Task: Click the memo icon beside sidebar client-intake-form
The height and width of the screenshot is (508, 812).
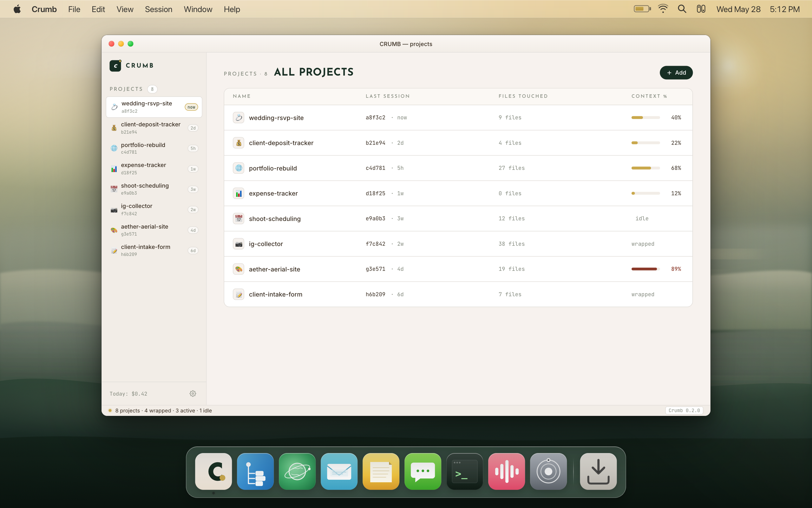Action: (x=114, y=251)
